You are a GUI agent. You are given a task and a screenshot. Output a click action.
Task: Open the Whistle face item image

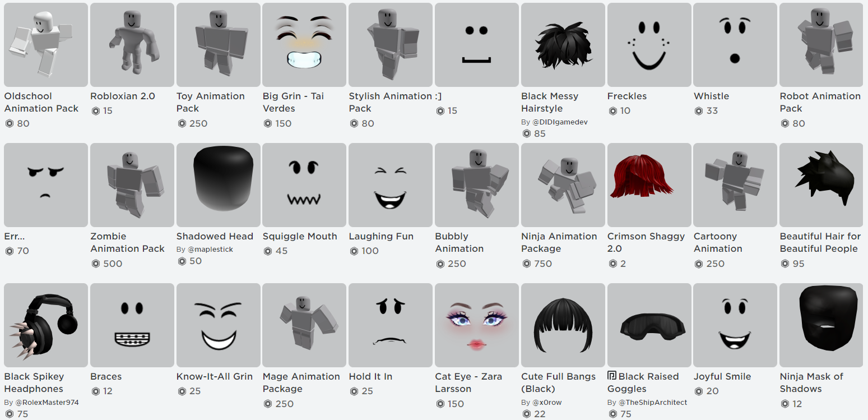click(x=735, y=45)
